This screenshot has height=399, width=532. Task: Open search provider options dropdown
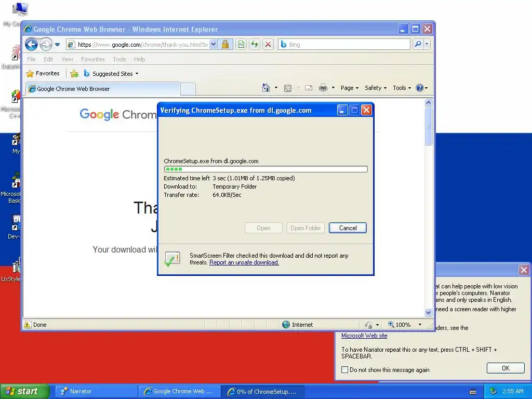coord(427,44)
